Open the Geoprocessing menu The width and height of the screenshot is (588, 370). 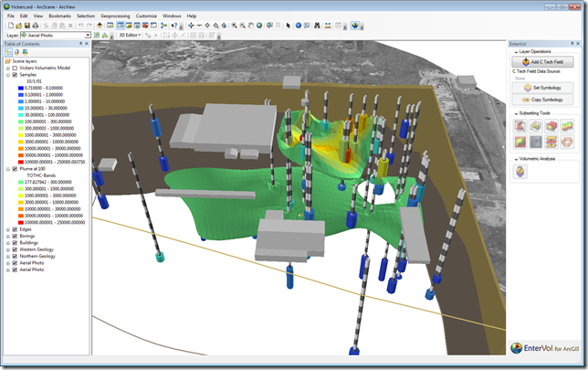click(x=115, y=16)
